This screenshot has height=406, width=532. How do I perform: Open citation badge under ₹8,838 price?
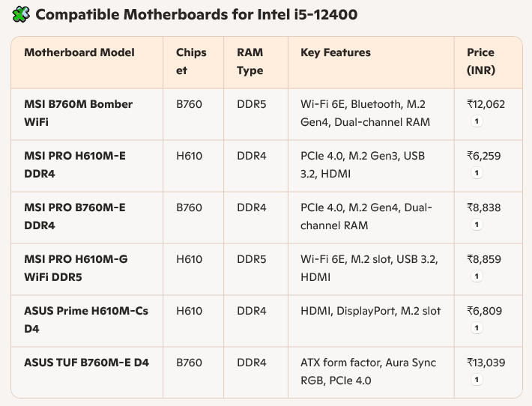[x=477, y=225]
